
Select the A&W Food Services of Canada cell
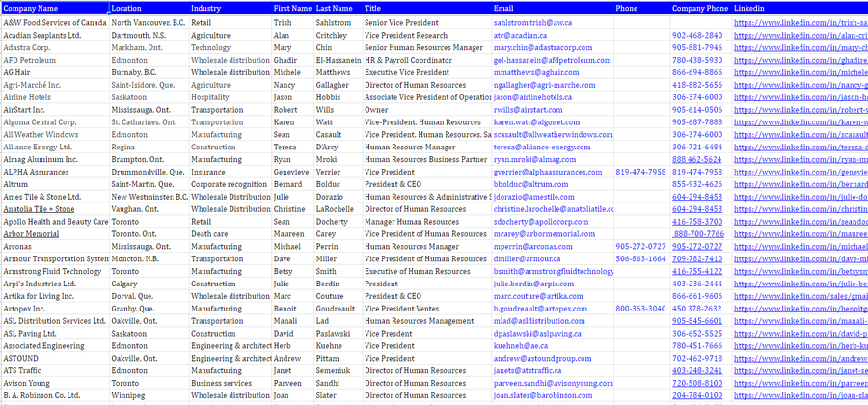(x=55, y=23)
